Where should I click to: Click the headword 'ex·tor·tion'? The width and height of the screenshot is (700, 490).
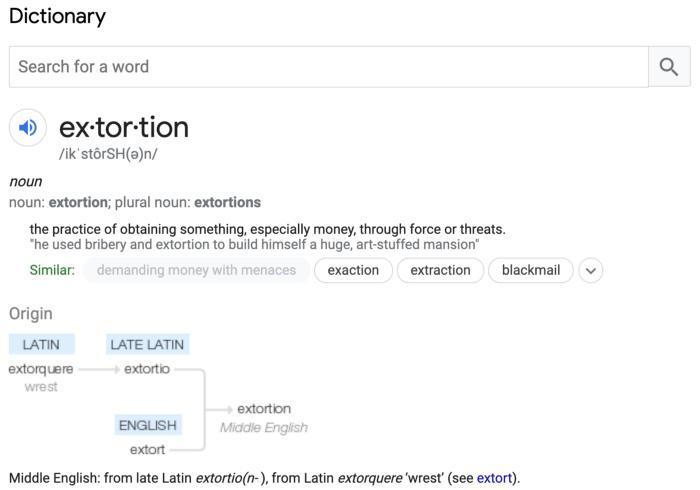[x=124, y=127]
